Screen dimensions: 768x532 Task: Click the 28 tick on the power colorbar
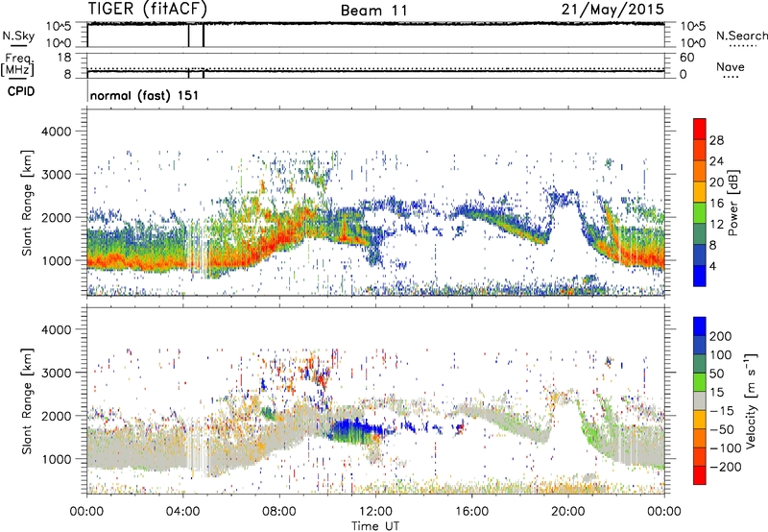click(x=716, y=140)
